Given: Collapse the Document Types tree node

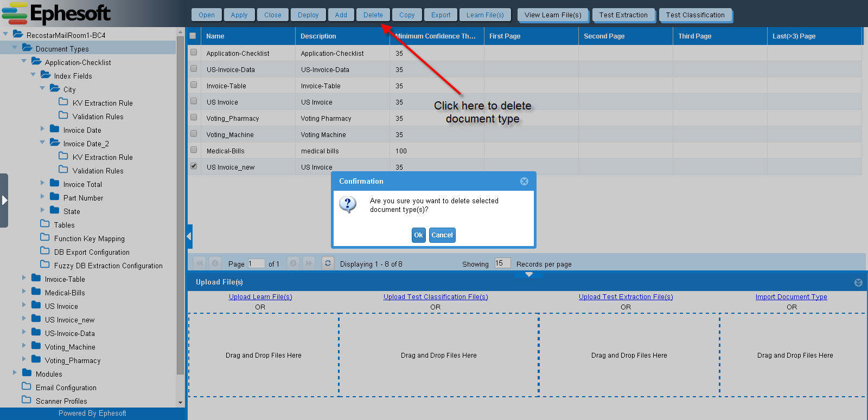Looking at the screenshot, I should tap(15, 48).
